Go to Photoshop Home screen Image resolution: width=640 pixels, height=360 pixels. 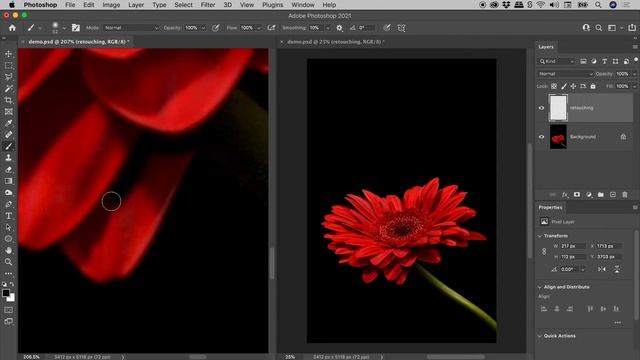(12, 28)
